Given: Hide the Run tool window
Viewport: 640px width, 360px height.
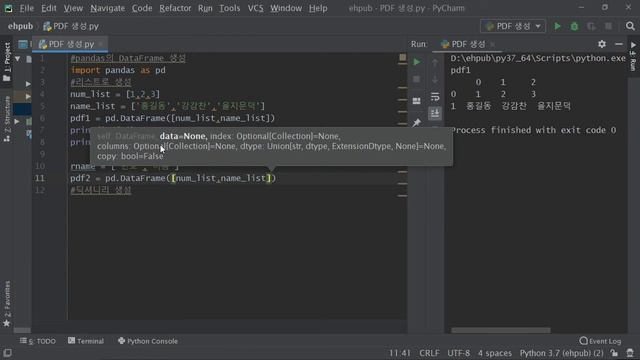Looking at the screenshot, I should click(619, 44).
